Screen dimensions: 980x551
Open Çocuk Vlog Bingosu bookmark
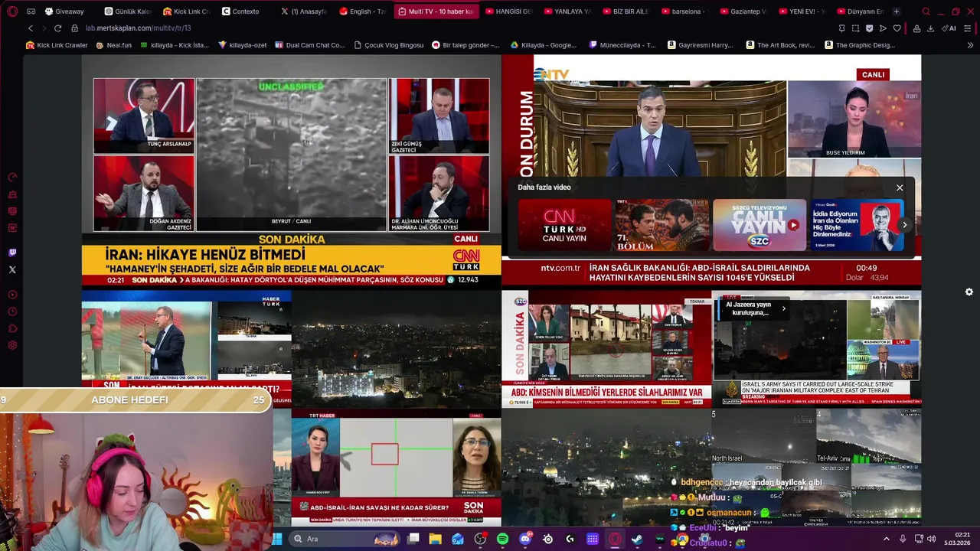[x=388, y=45]
